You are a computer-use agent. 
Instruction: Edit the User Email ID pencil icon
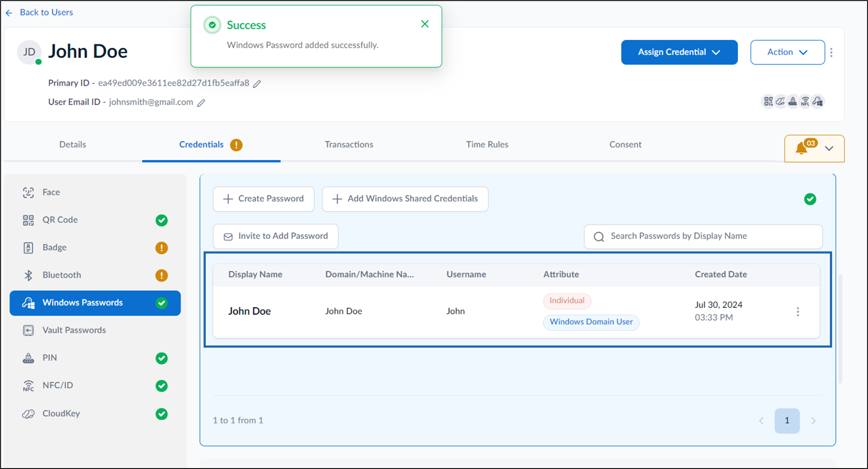201,103
